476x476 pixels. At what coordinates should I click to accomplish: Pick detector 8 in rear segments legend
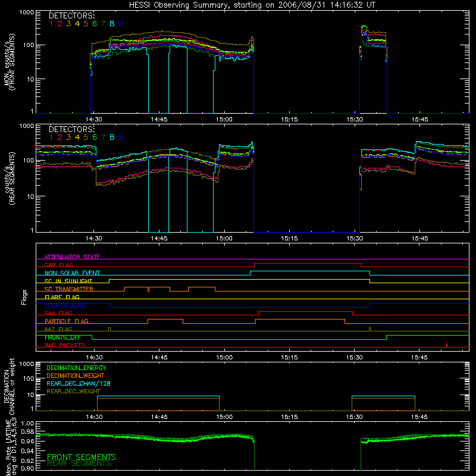click(112, 137)
